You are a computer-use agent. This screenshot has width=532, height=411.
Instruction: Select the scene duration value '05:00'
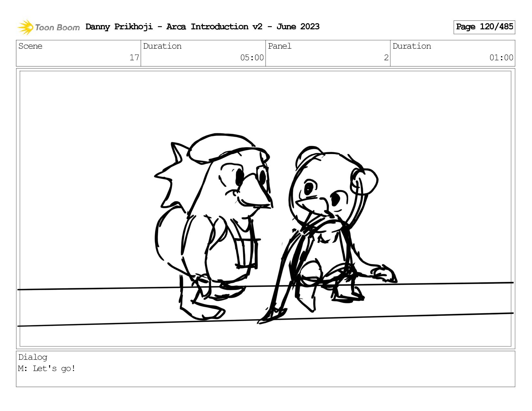click(252, 58)
